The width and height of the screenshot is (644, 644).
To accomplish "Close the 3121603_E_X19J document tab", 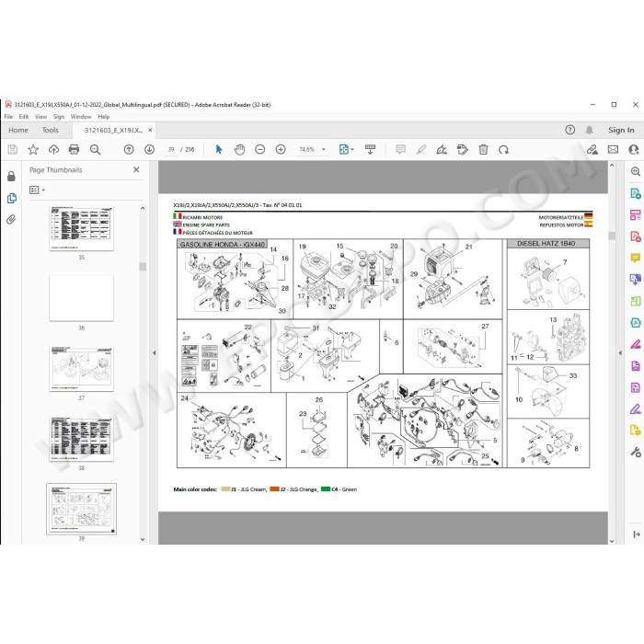I will point(150,130).
